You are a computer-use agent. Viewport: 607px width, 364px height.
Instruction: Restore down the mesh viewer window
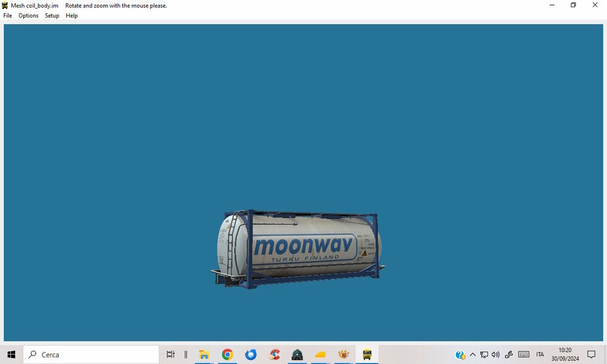tap(574, 5)
